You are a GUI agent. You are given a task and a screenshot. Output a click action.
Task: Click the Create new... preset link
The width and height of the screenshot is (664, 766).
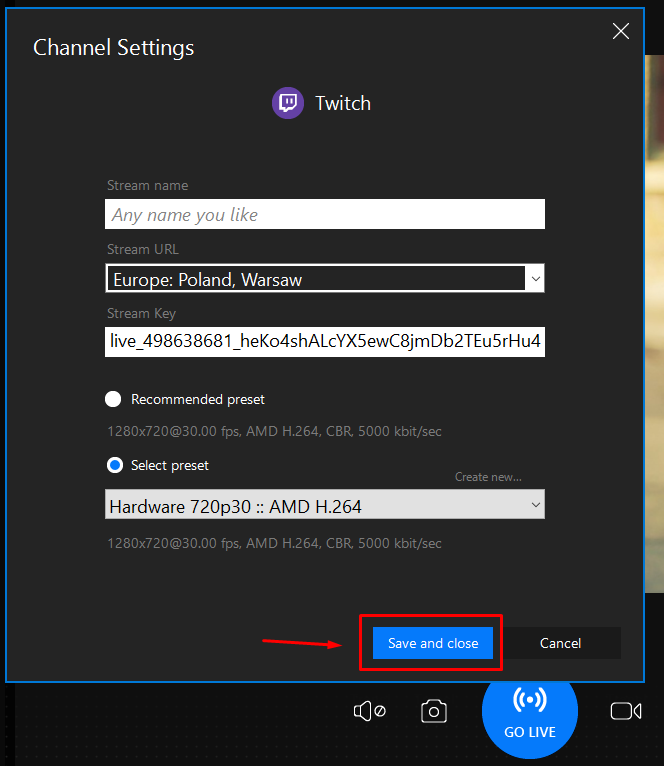(x=488, y=477)
